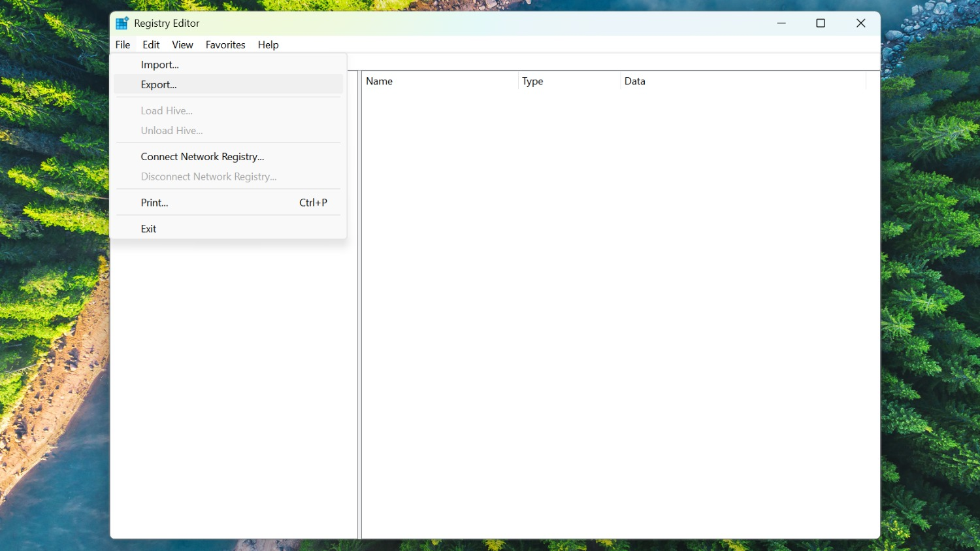Viewport: 980px width, 551px height.
Task: Maximize the Registry Editor window
Action: point(821,24)
